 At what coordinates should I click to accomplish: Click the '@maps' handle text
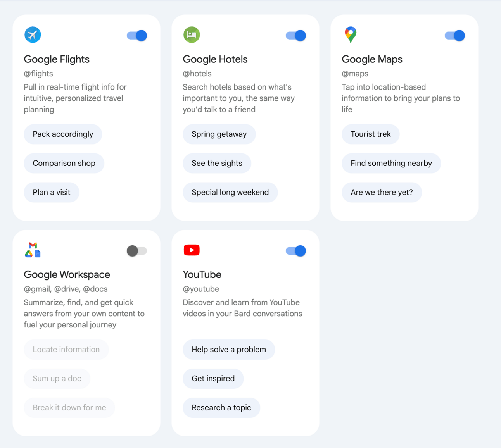[355, 74]
